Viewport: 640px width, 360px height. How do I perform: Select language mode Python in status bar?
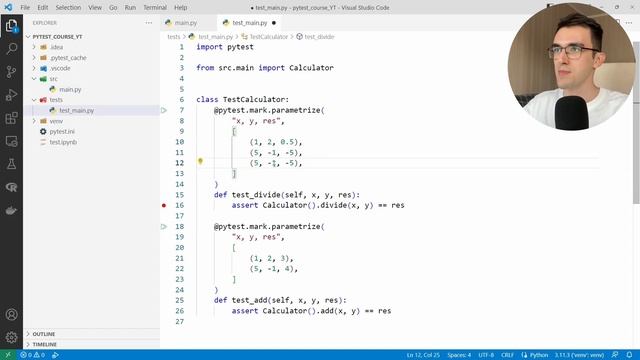(x=538, y=355)
